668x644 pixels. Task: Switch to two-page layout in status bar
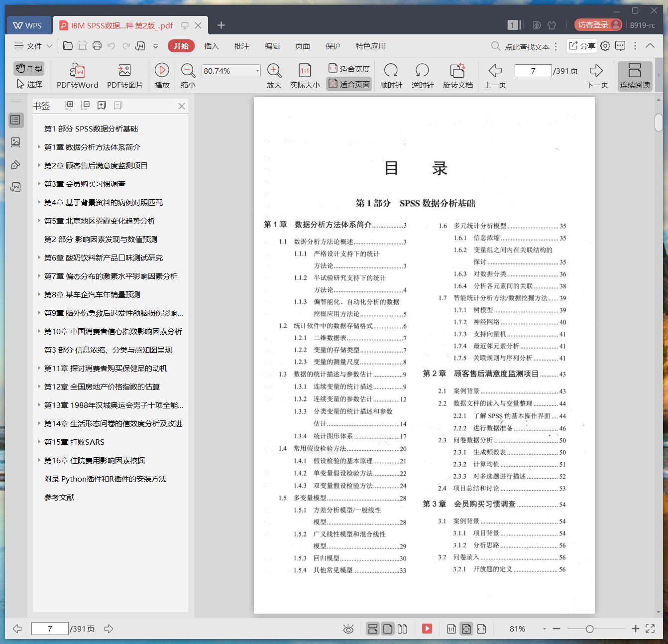coord(403,629)
